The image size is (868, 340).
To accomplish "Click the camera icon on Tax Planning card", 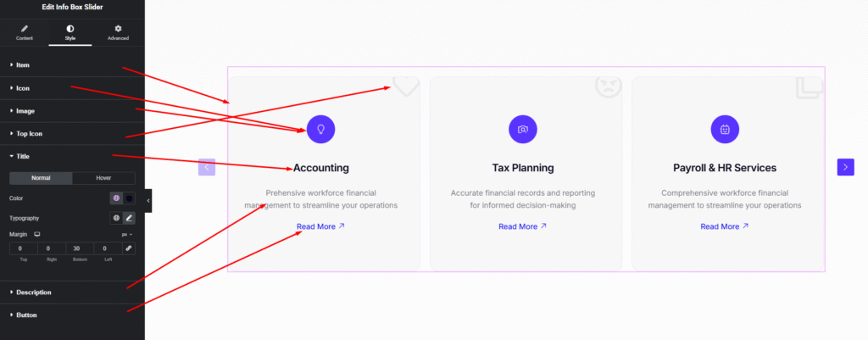I will (523, 129).
